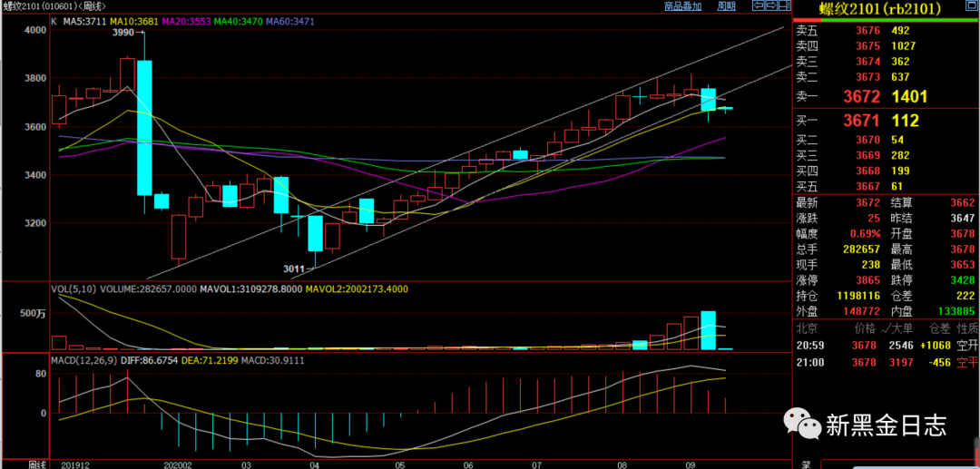Viewport: 980px width, 469px height.
Task: Click the 卖一 best ask 3672
Action: pos(862,96)
